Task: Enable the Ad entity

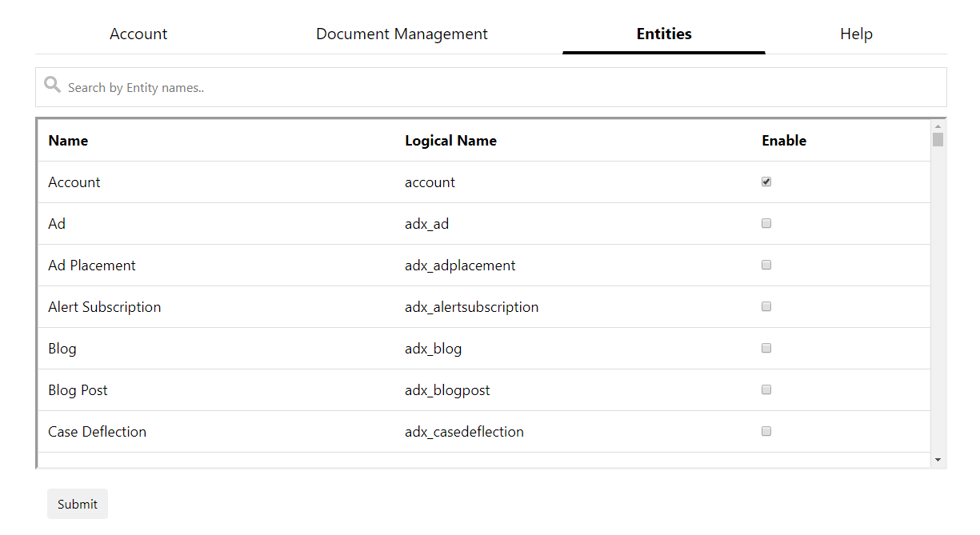Action: (x=766, y=223)
